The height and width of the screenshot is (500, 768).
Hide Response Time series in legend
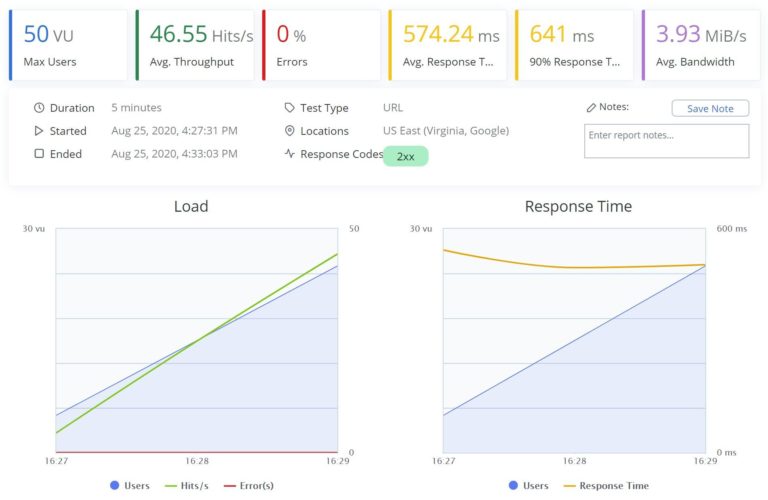pos(606,485)
